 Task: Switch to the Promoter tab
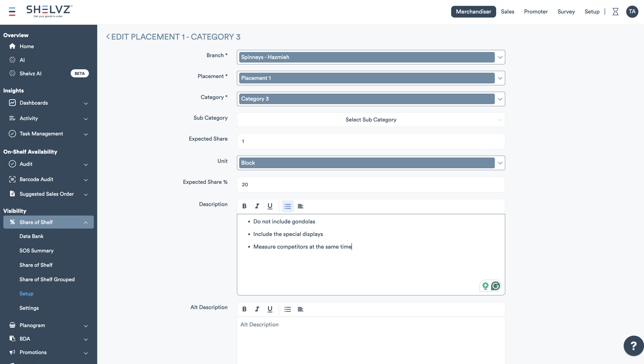coord(536,11)
